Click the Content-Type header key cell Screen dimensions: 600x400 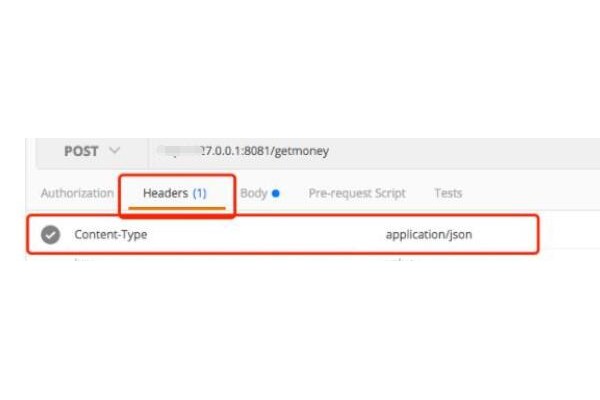pos(111,235)
